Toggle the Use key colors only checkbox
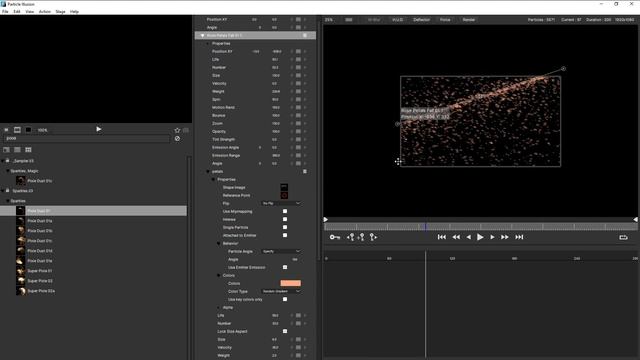Screen dimensions: 640x360 pyautogui.click(x=285, y=299)
